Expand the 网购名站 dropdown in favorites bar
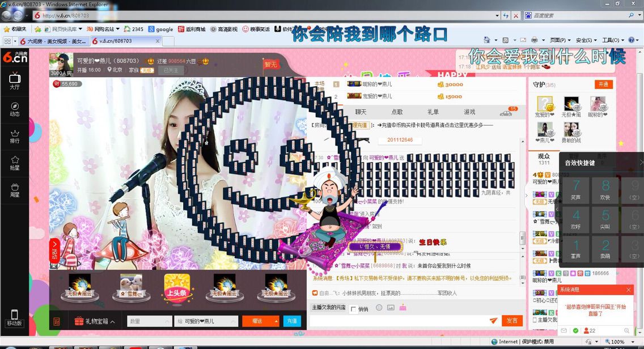 tap(117, 29)
